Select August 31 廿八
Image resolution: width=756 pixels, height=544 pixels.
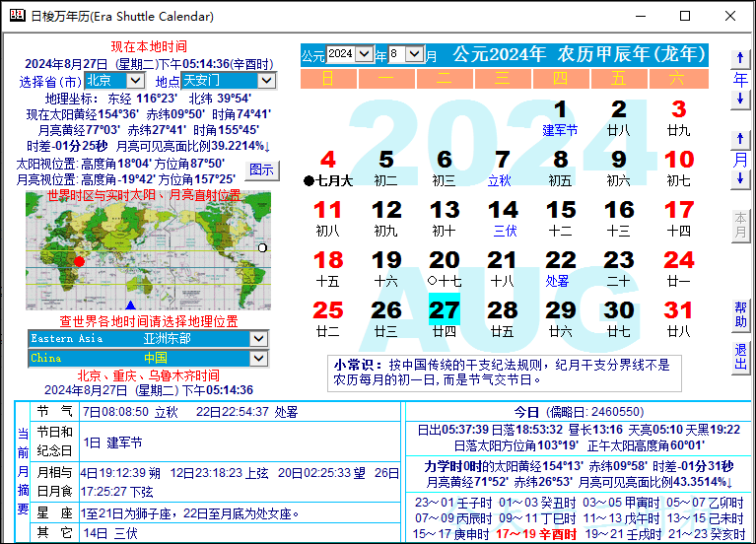678,318
